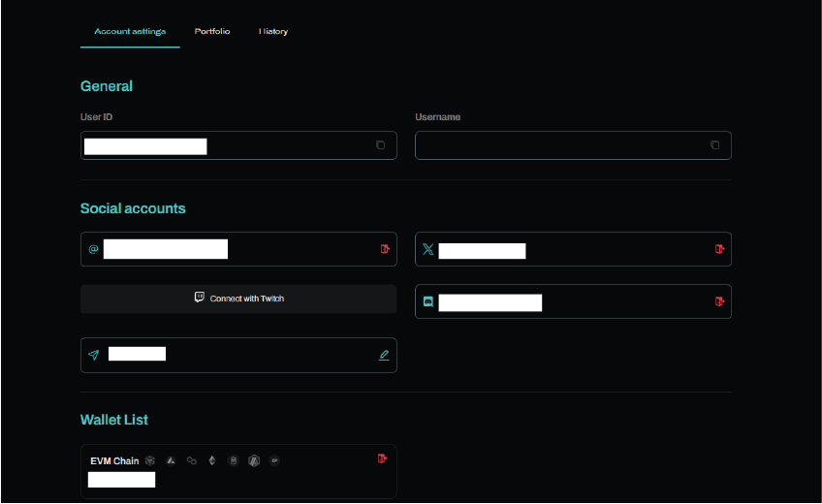Click the Polygon chain icon

(192, 460)
